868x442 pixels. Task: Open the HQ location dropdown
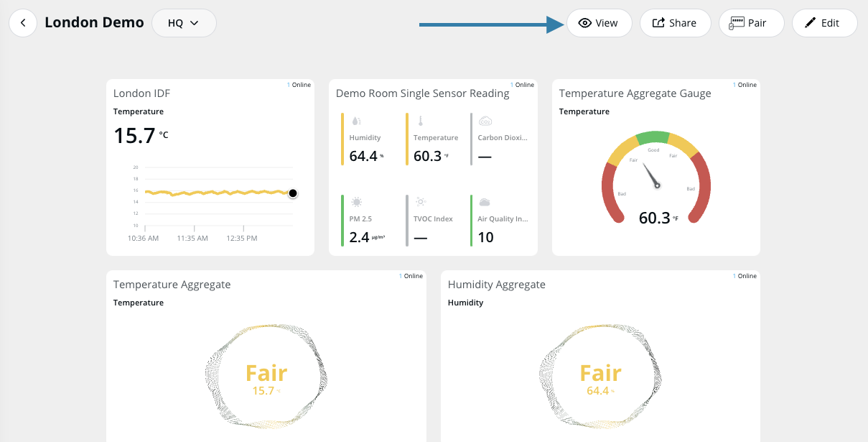[184, 23]
